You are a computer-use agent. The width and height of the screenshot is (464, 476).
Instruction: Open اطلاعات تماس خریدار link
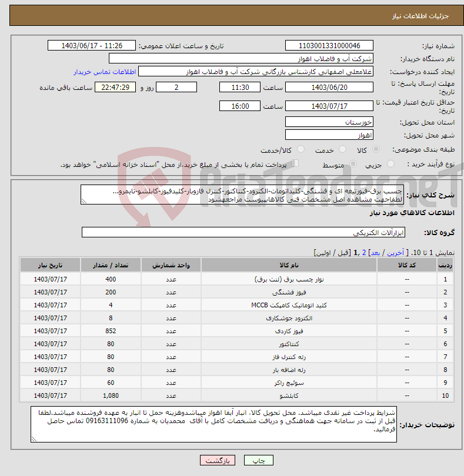105,72
